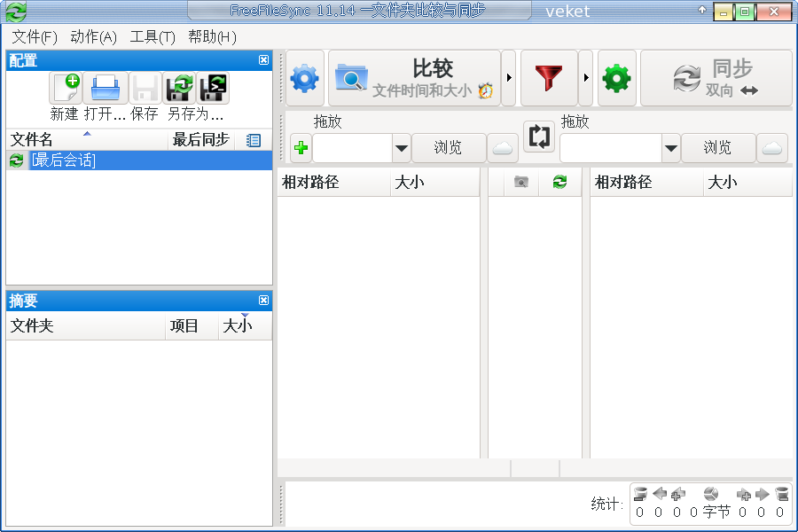This screenshot has width=798, height=532.
Task: Click the 统计: label
Action: click(606, 505)
